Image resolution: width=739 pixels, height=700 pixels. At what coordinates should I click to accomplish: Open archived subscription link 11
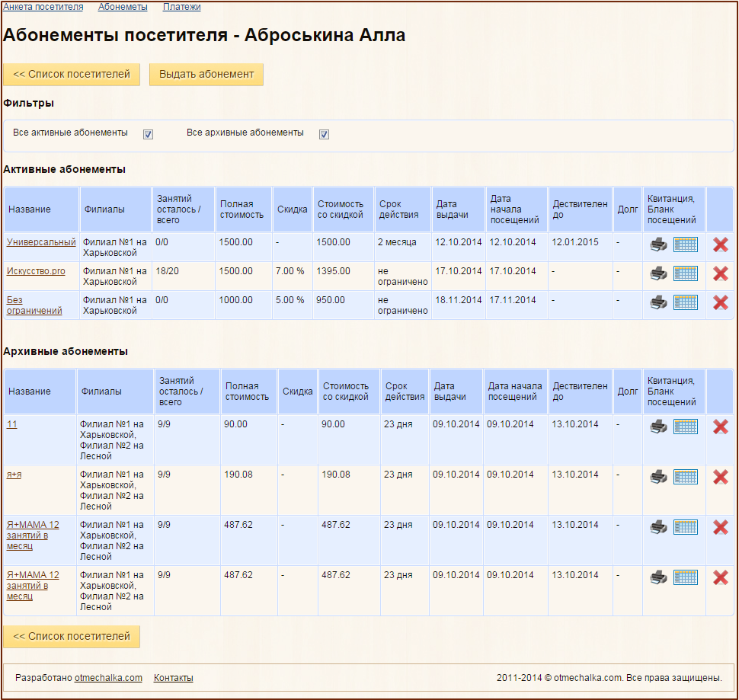click(11, 424)
